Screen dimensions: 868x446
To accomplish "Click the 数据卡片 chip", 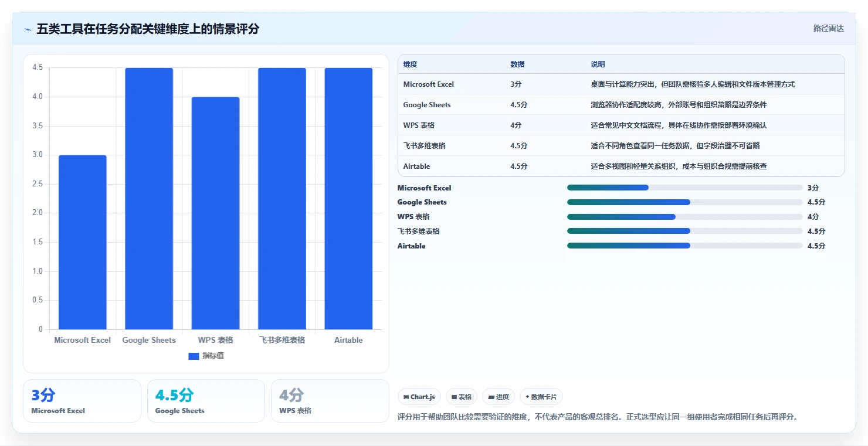I will click(541, 397).
